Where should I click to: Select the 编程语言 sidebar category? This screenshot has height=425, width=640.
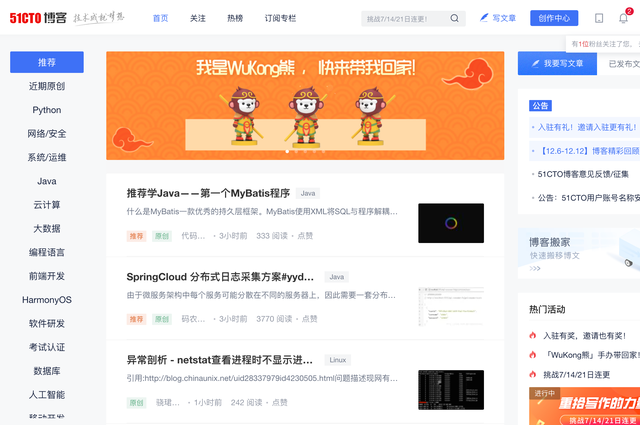[x=47, y=252]
